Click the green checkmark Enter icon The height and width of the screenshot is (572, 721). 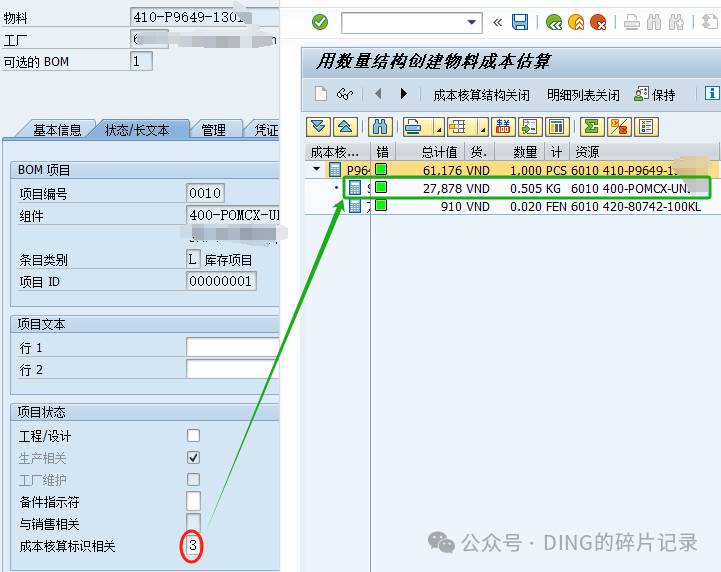click(320, 22)
